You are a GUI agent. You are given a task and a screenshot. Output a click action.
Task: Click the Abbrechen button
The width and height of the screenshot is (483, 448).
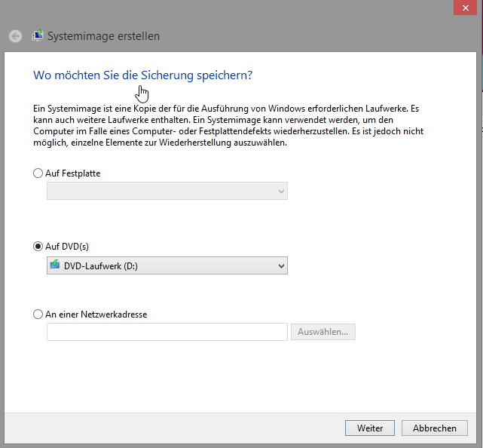click(x=435, y=428)
